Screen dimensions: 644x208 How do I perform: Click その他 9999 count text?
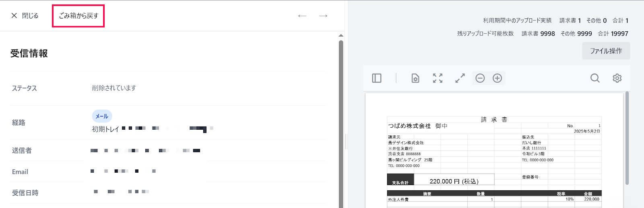click(x=576, y=34)
